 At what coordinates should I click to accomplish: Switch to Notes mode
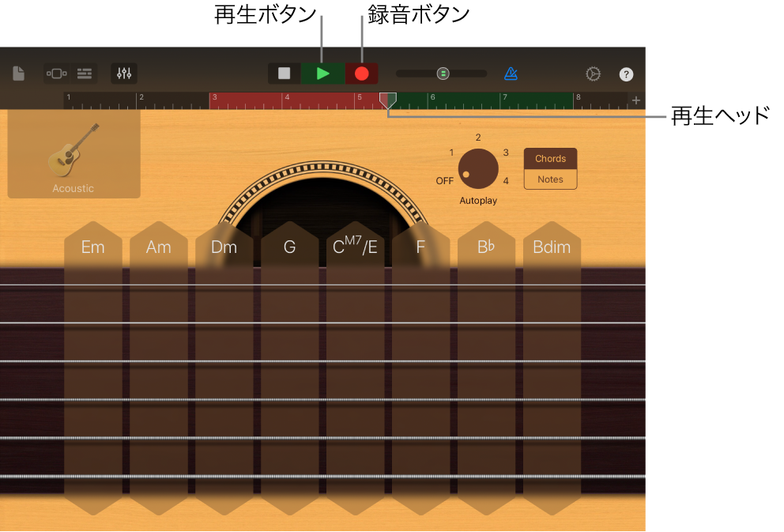(x=551, y=179)
